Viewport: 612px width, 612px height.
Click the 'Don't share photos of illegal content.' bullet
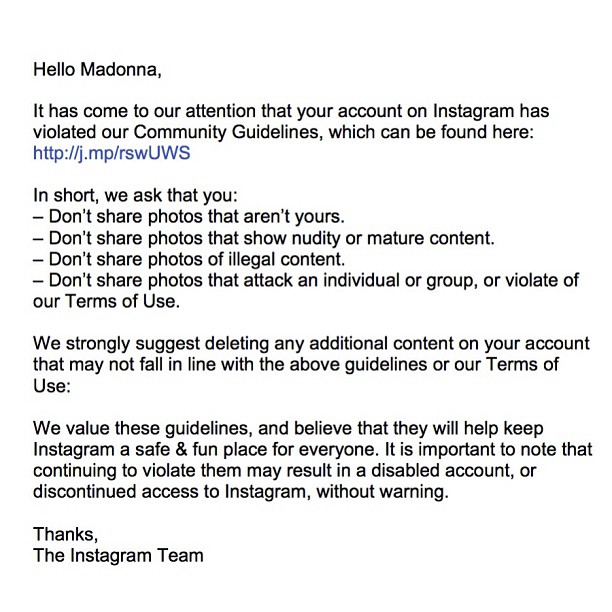(189, 259)
